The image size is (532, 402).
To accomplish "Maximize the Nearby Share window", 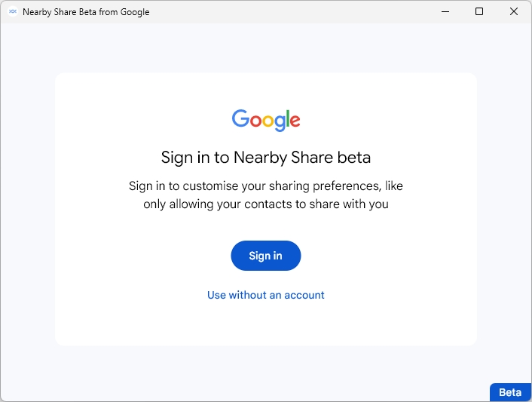I will 479,12.
